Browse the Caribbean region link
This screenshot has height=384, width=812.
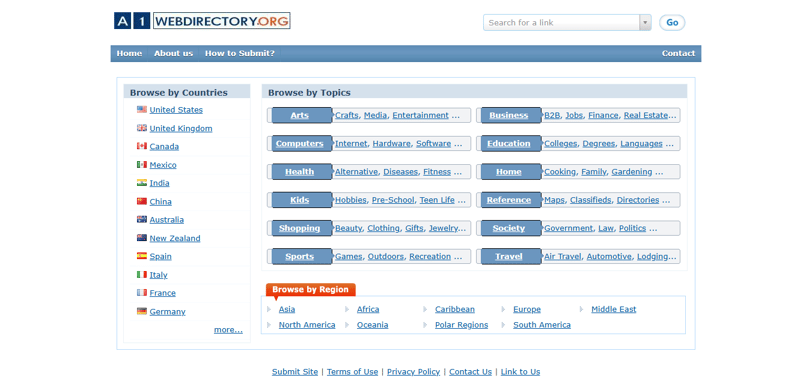tap(455, 309)
